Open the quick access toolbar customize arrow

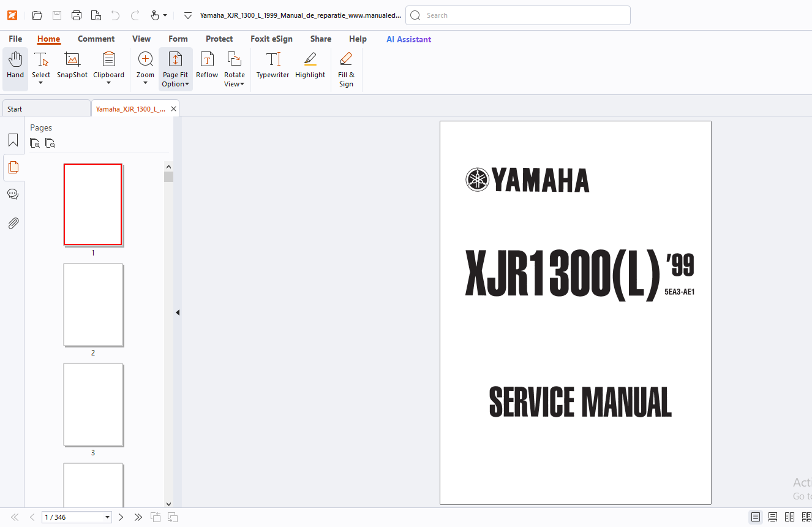coord(188,15)
